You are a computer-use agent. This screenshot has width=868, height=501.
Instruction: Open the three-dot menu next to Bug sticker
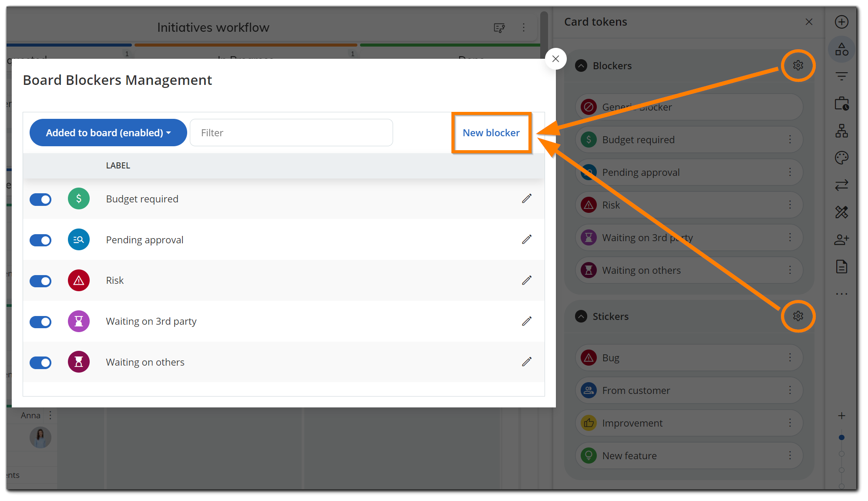pos(791,357)
